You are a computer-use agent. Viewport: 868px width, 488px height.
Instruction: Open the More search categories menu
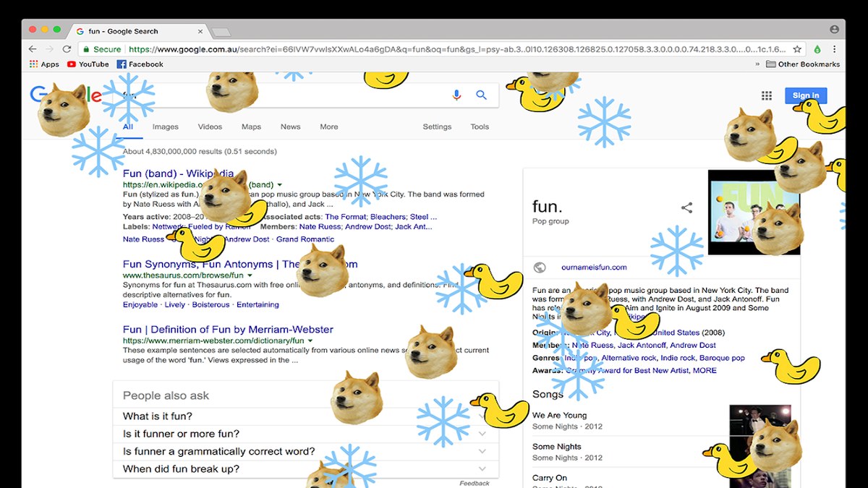coord(329,127)
